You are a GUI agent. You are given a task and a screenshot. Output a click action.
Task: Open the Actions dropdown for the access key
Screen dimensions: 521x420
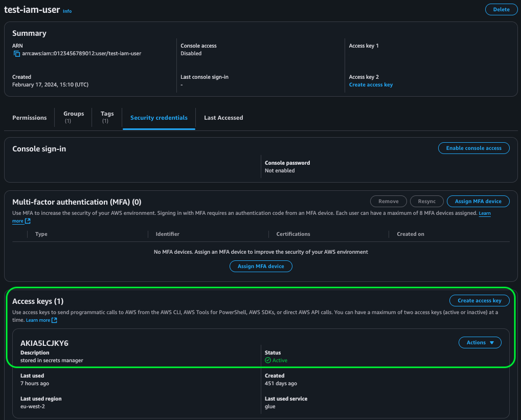(480, 342)
